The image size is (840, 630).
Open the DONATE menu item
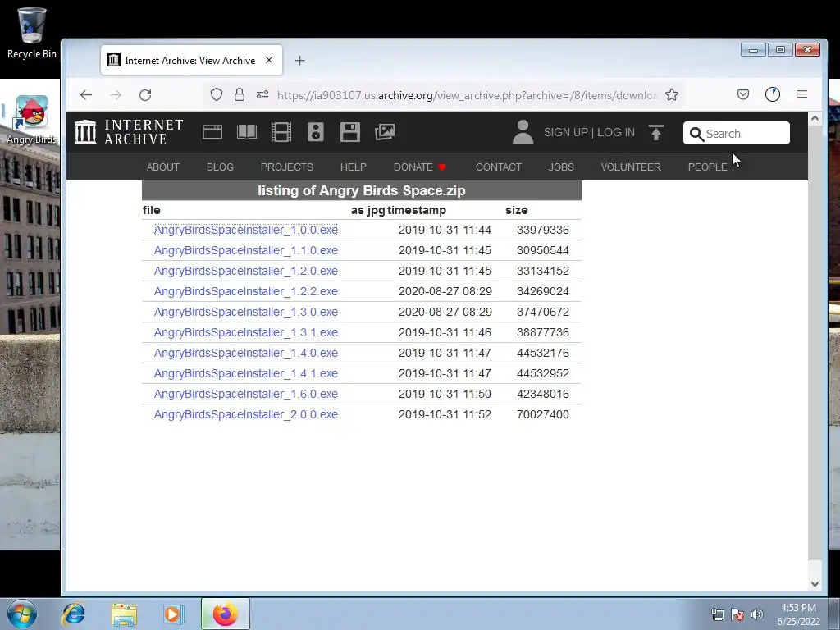[x=419, y=167]
